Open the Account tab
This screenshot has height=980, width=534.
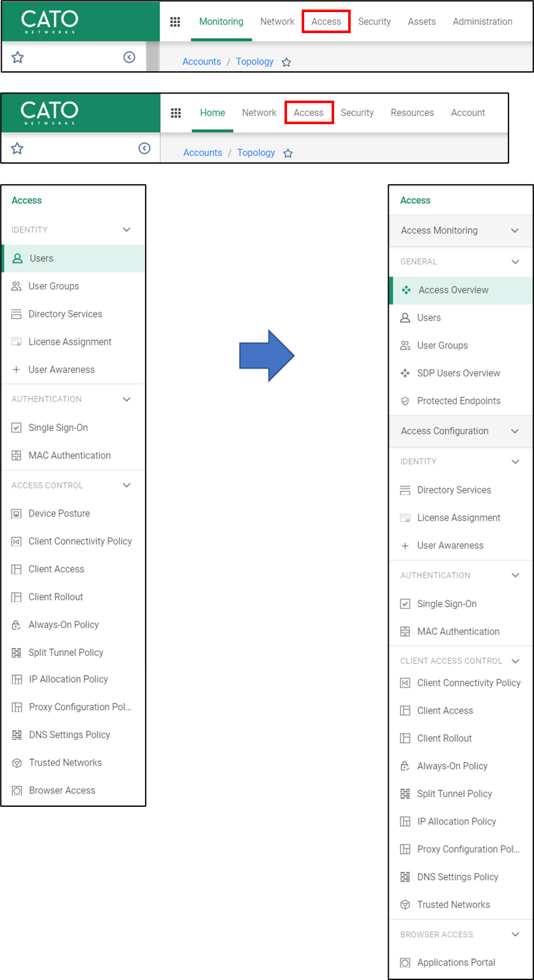click(468, 113)
